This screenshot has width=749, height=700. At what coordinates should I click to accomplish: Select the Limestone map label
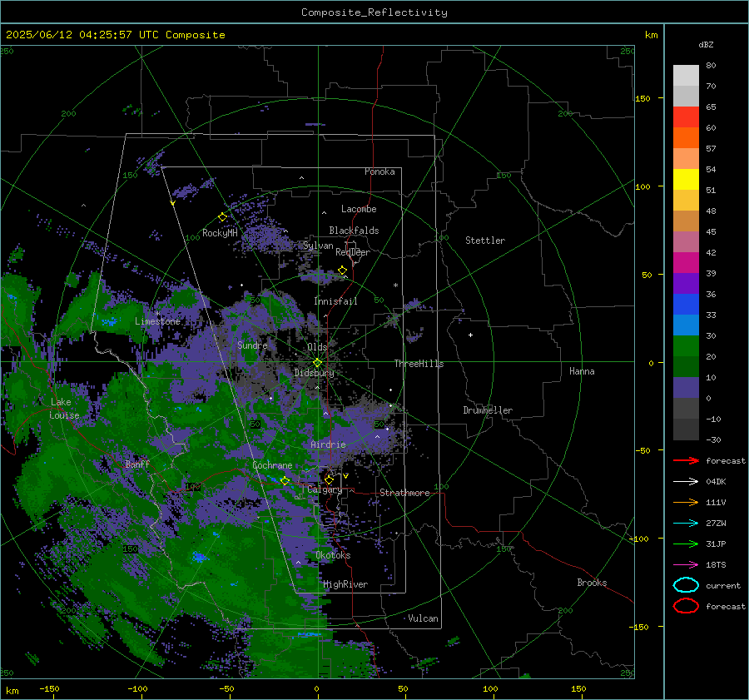(x=157, y=321)
